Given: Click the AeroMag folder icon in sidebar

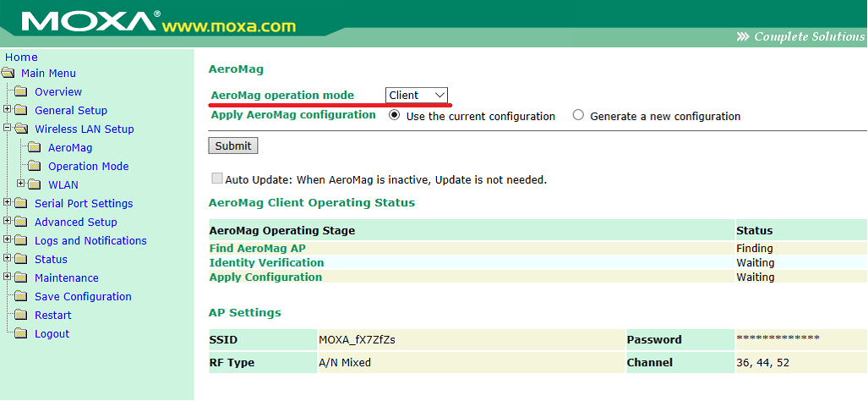Looking at the screenshot, I should point(35,148).
